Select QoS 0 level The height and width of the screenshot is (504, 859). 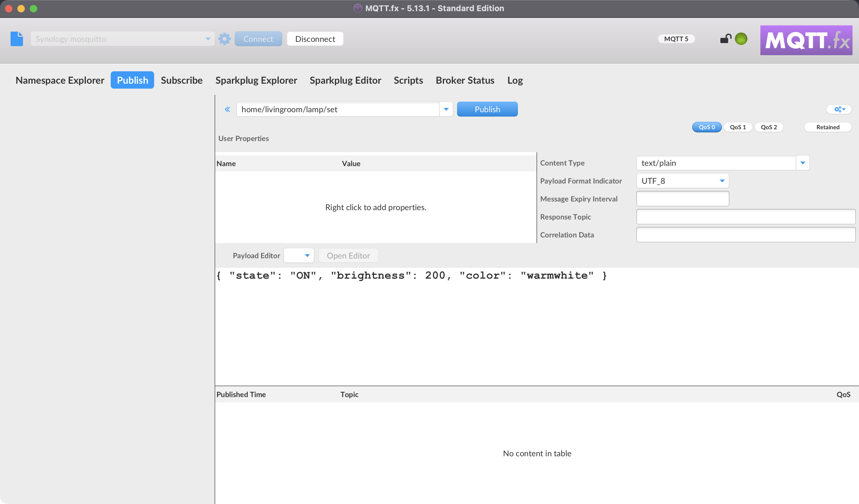pos(707,127)
